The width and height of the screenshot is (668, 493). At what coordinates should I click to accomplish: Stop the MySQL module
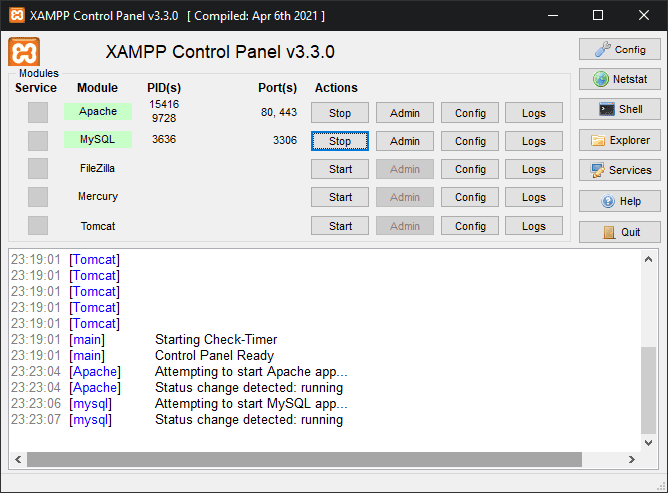[340, 141]
